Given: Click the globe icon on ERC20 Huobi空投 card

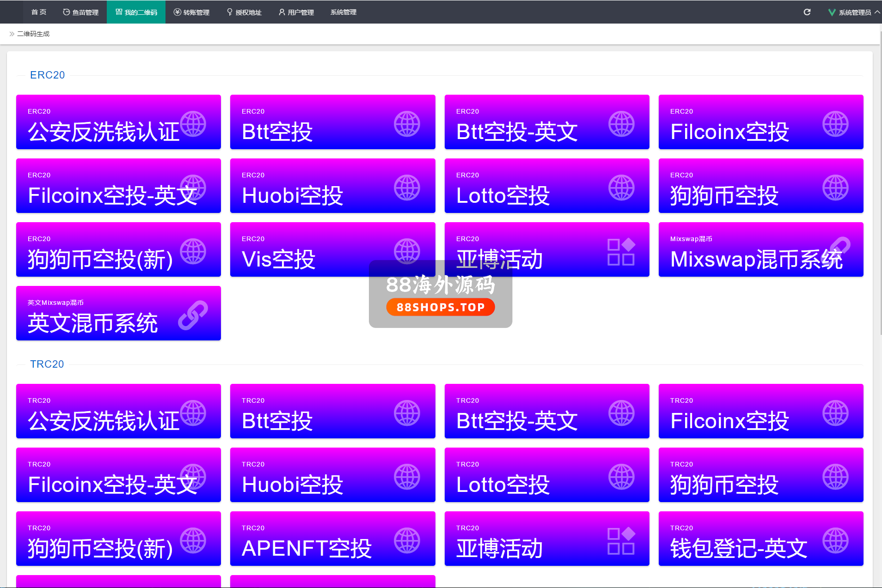Looking at the screenshot, I should point(407,188).
